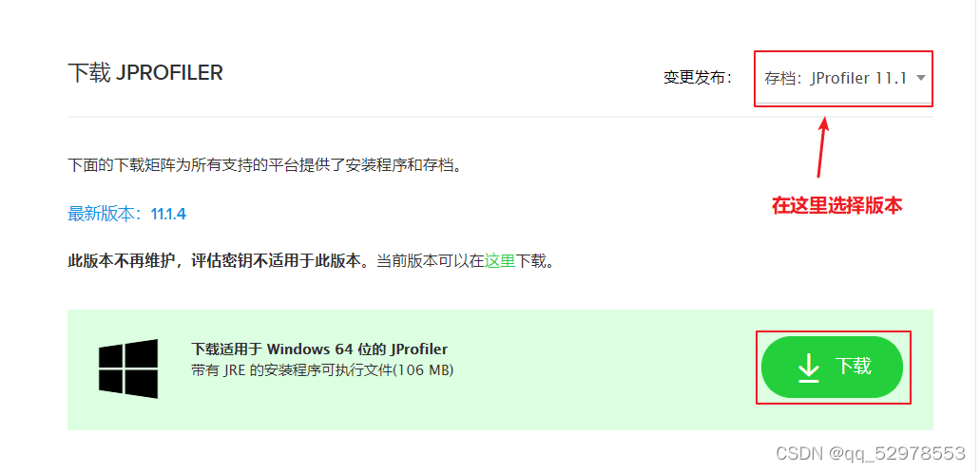
Task: Open the 最新版本: 11.1.4 link
Action: coord(126,214)
